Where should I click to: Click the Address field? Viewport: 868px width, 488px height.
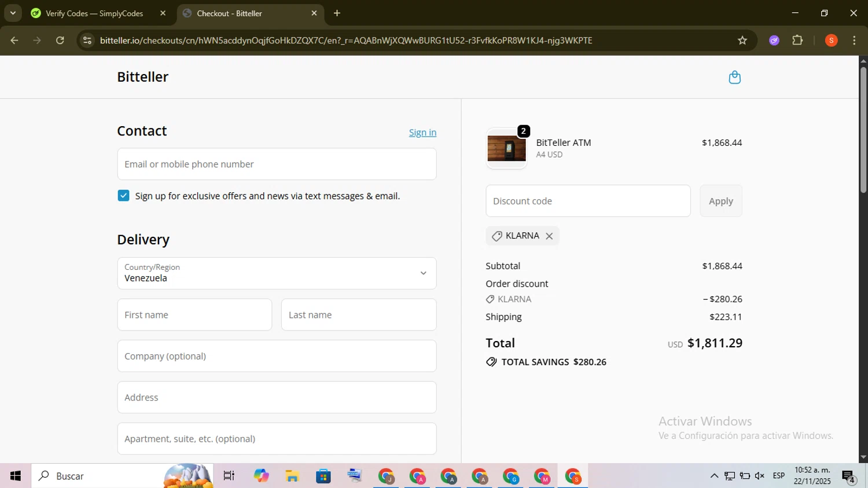[x=277, y=397]
